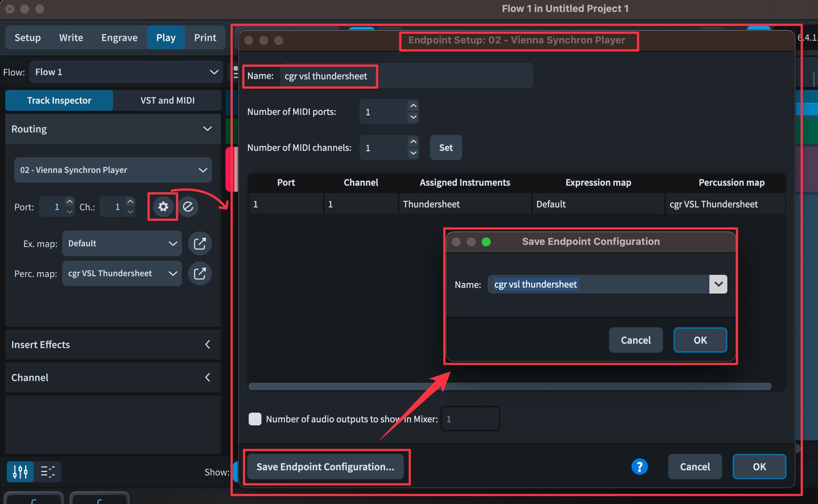This screenshot has height=504, width=818.
Task: Switch to Engrave mode
Action: (x=119, y=37)
